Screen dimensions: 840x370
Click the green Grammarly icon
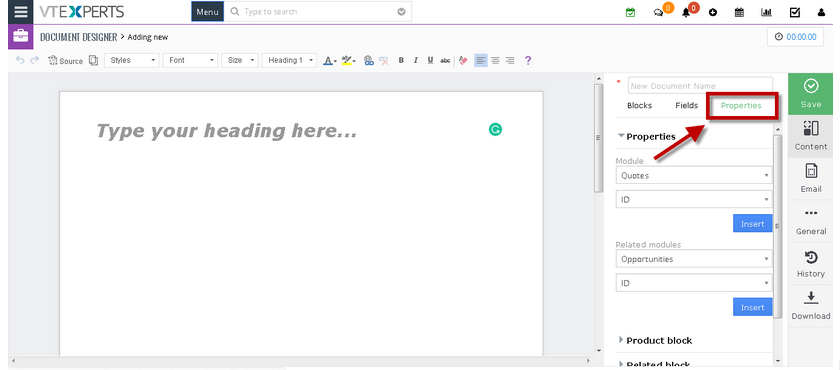click(x=496, y=129)
